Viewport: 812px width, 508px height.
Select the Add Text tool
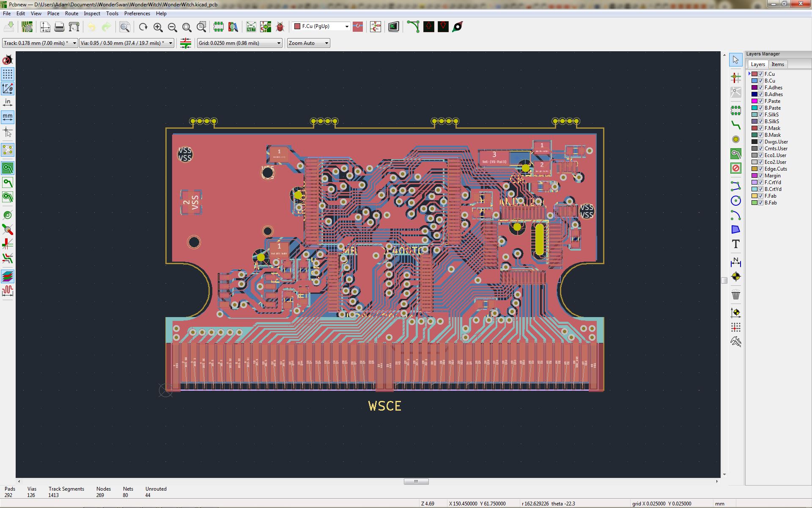click(735, 244)
